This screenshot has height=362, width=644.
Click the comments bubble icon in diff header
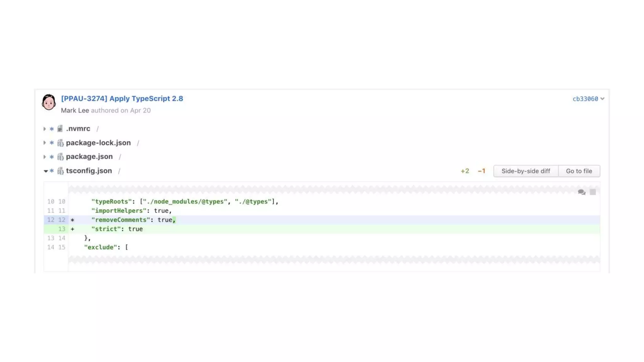point(581,192)
